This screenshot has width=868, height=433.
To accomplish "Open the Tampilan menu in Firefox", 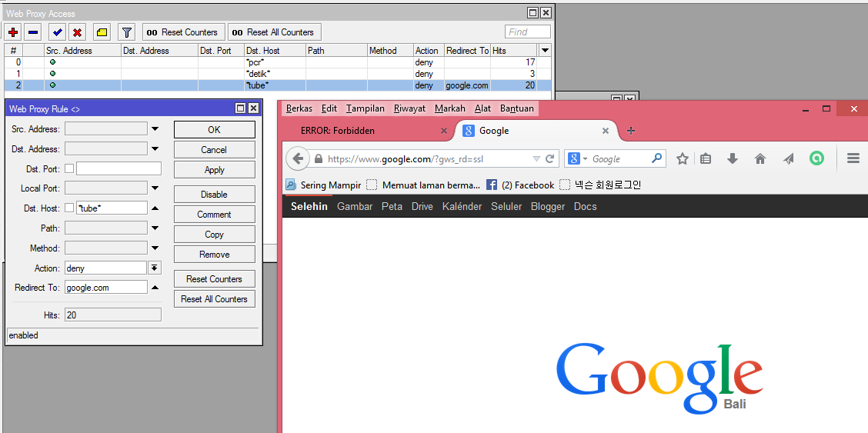I will pos(365,108).
